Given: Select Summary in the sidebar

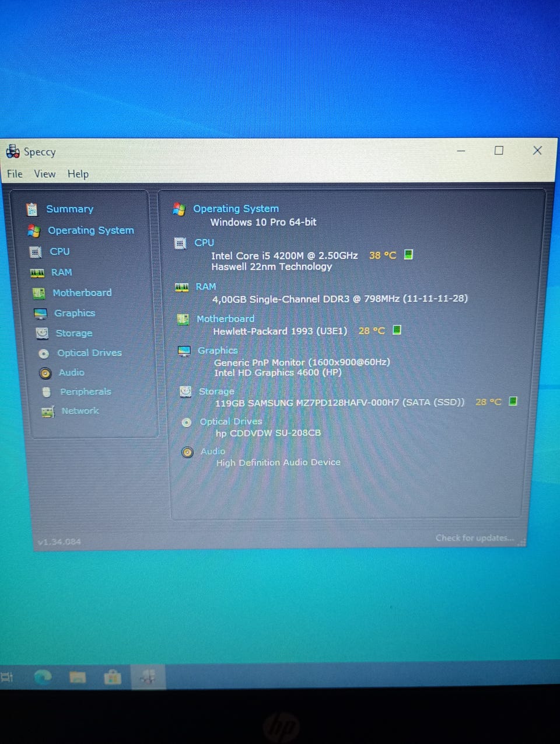Looking at the screenshot, I should (x=70, y=209).
